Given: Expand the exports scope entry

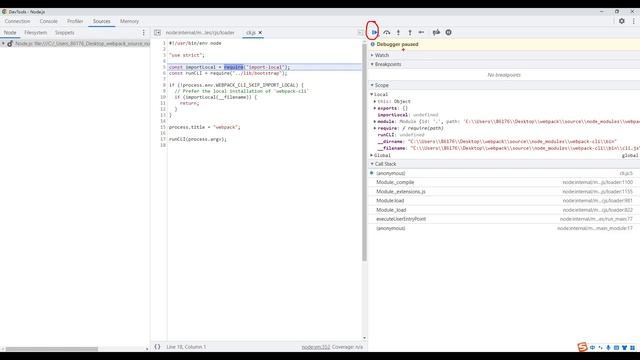Looking at the screenshot, I should 375,108.
